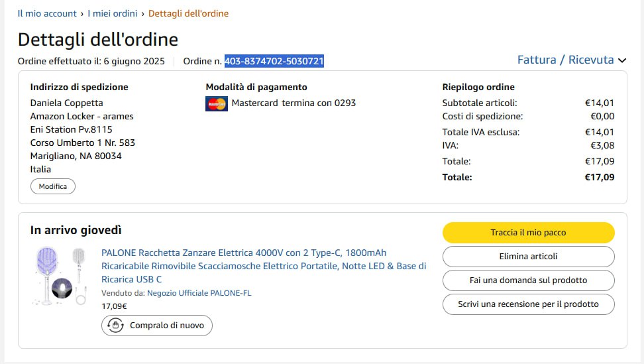Click the order date 6 giugno 2025
The image size is (644, 364).
pos(134,62)
